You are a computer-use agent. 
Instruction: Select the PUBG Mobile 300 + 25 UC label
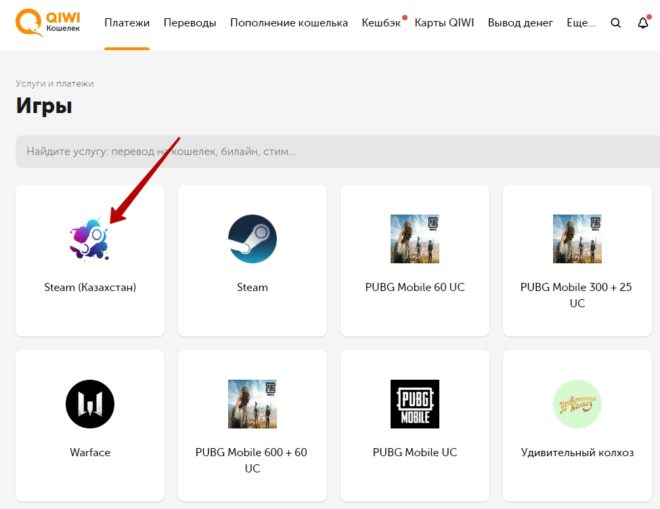click(x=577, y=295)
